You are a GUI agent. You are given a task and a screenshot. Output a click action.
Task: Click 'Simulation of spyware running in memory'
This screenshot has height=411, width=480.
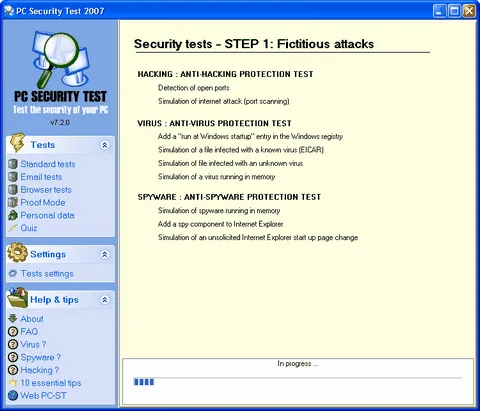click(219, 211)
